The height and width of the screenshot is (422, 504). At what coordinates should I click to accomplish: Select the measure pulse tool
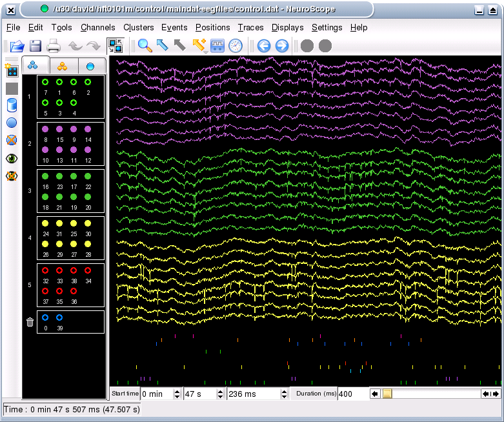tap(217, 46)
